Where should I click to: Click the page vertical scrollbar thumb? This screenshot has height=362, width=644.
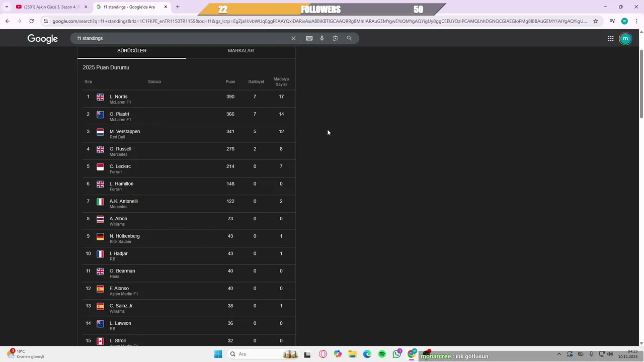[641, 84]
